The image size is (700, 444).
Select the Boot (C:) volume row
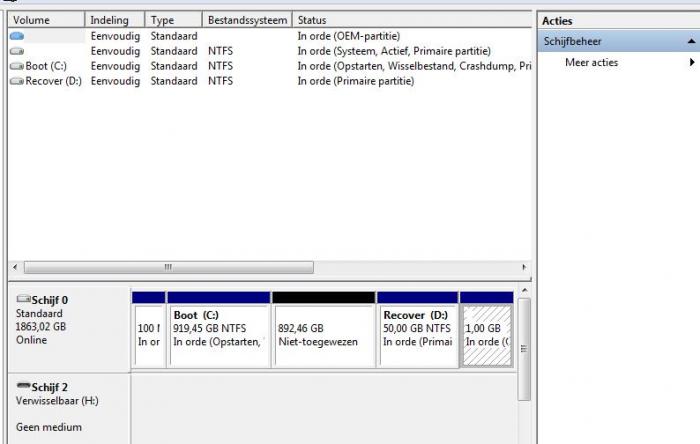[x=270, y=66]
